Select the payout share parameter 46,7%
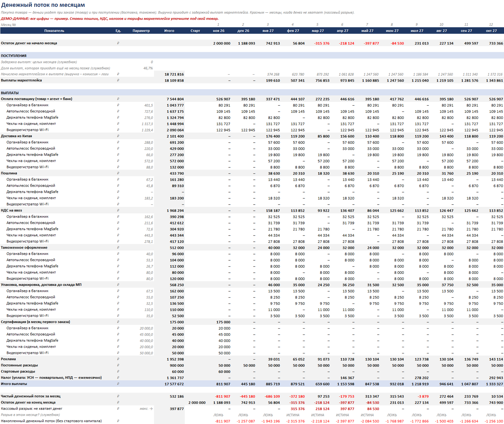The height and width of the screenshot is (424, 504). (148, 68)
